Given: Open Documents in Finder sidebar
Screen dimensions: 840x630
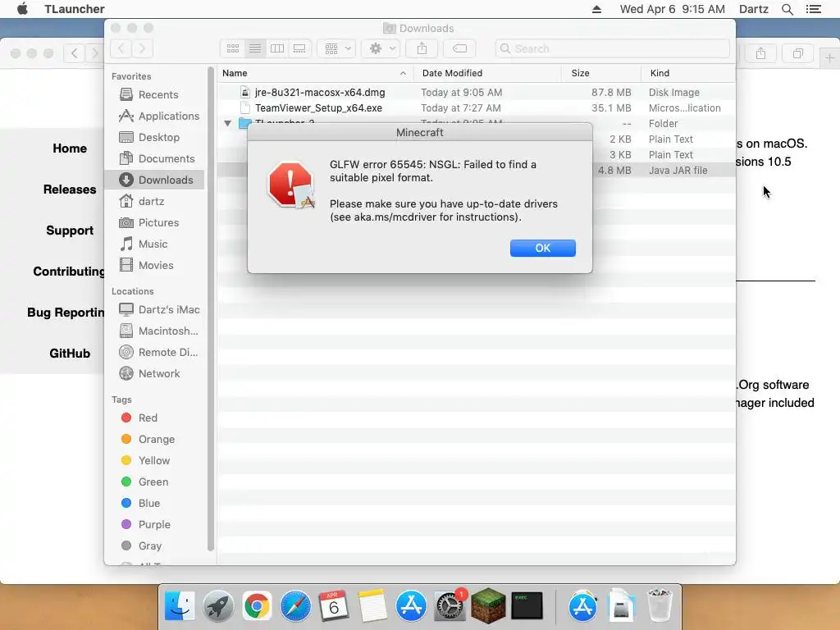Looking at the screenshot, I should 157,159.
